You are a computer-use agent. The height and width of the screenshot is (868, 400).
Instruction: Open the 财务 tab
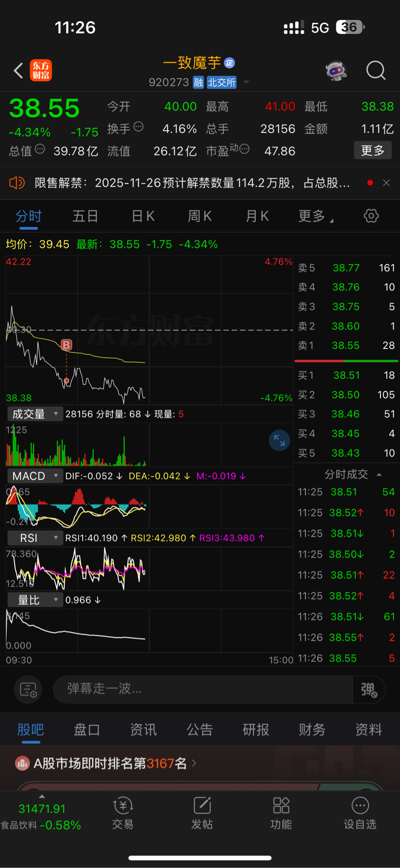pos(312,729)
